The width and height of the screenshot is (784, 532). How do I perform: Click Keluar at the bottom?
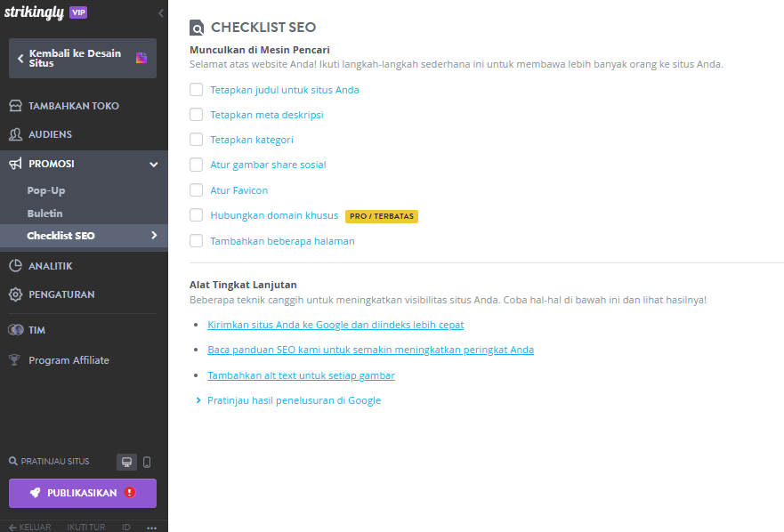pyautogui.click(x=30, y=527)
